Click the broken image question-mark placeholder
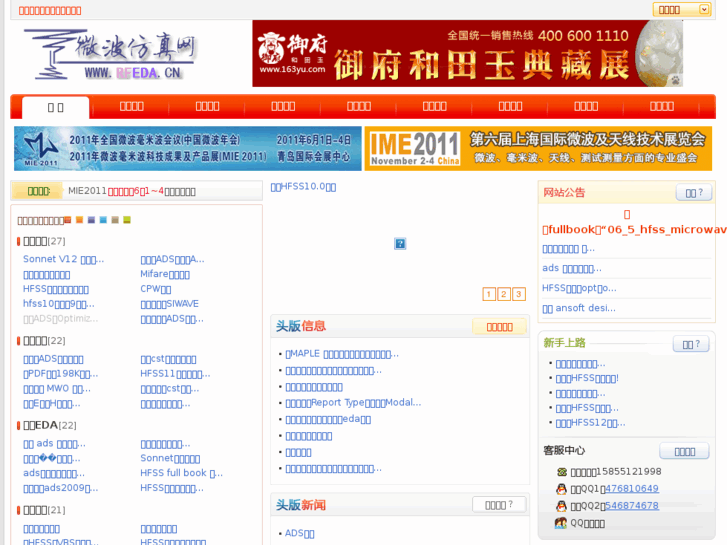Screen dimensions: 727x545 400,244
